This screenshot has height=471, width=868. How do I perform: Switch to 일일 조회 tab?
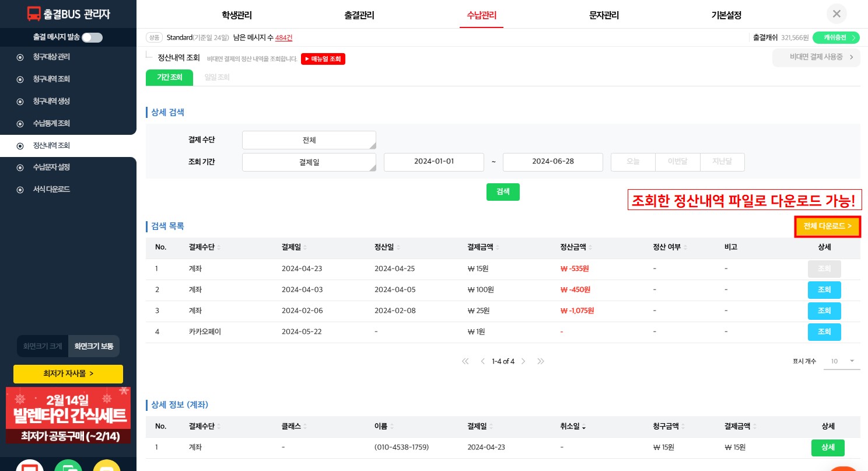coord(216,77)
